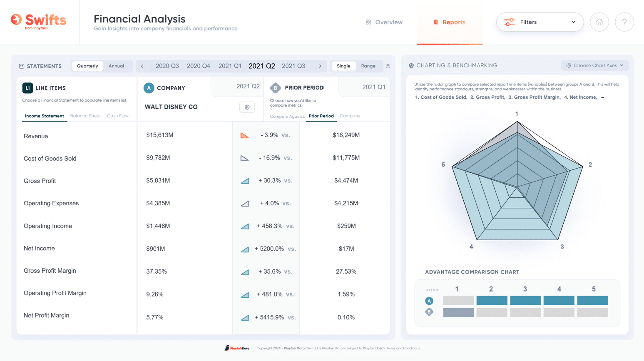Screen dimensions: 644x361
Task: Switch statements to Quarterly
Action: 87,66
